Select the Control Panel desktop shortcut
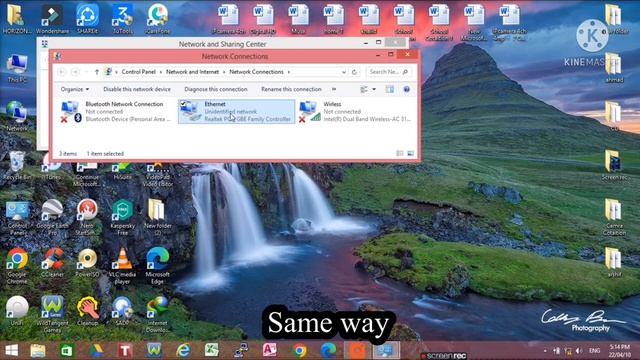 pyautogui.click(x=17, y=217)
